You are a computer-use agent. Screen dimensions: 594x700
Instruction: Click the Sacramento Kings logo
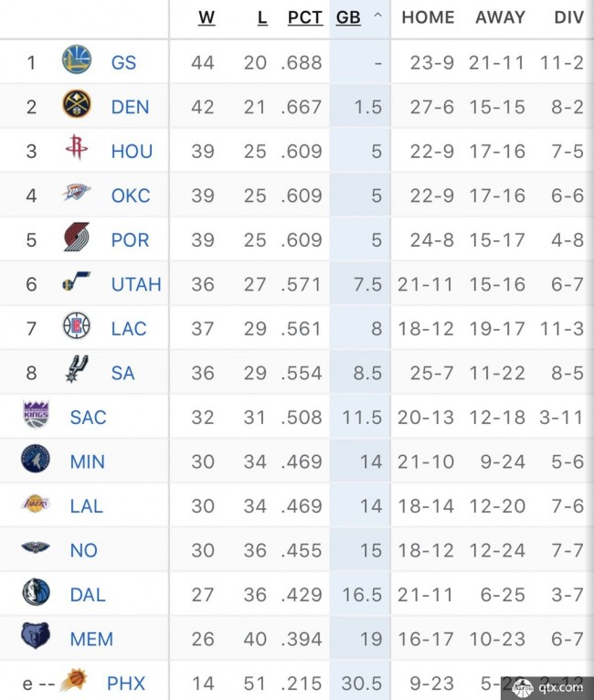pyautogui.click(x=37, y=414)
